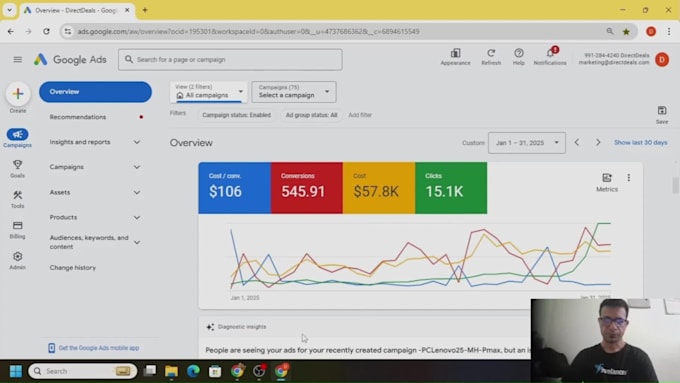
Task: Click Add filter
Action: pos(360,115)
